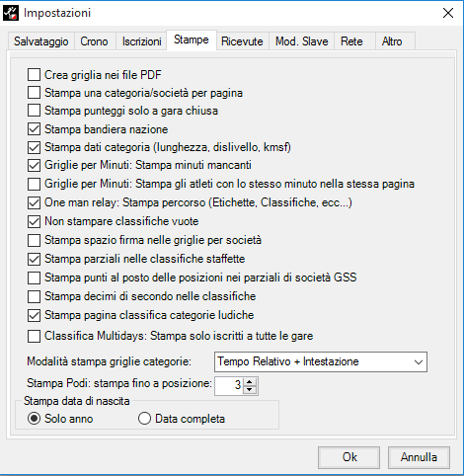464x476 pixels.
Task: Click the application icon in the title bar
Action: coord(11,13)
